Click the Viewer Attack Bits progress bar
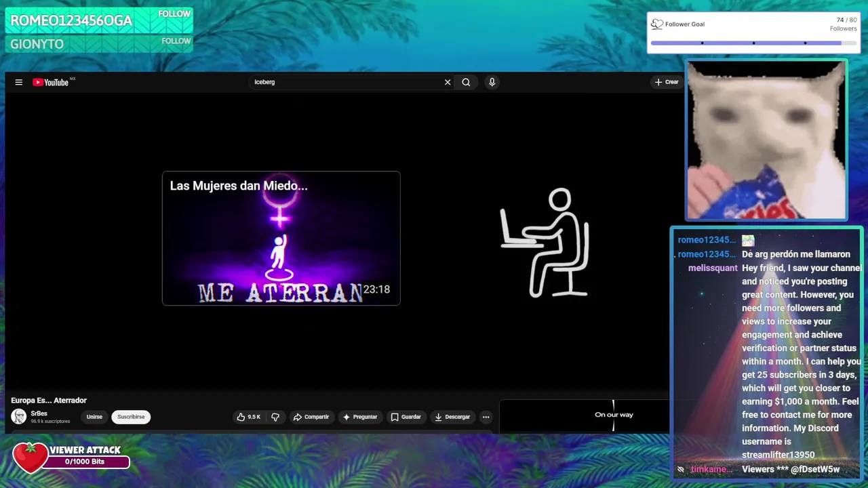The image size is (868, 488). point(85,462)
